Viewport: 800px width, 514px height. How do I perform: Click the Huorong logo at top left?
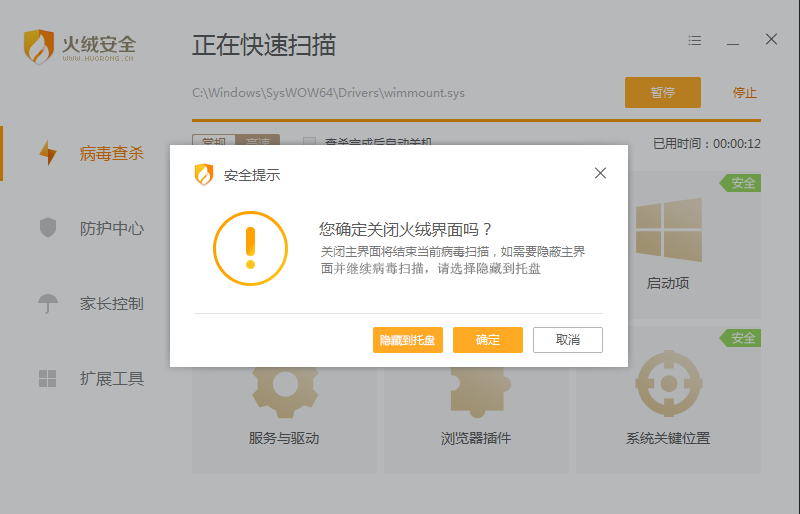pyautogui.click(x=40, y=47)
